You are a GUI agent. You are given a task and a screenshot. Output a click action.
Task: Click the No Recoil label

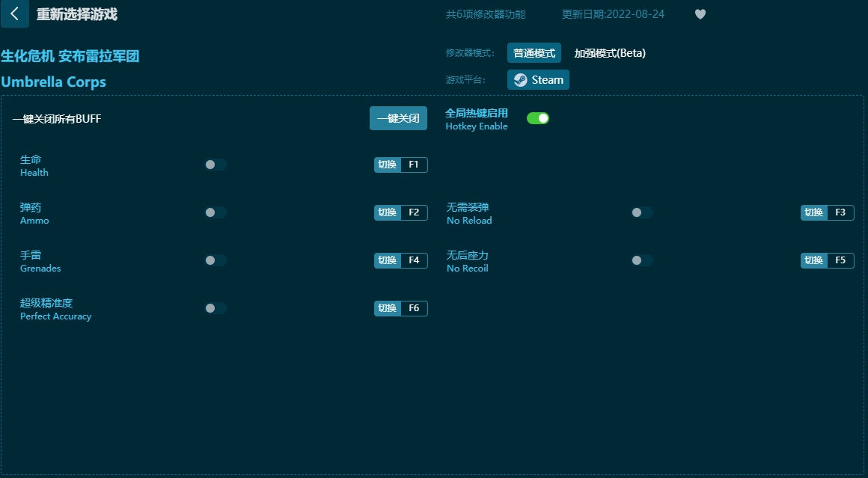pyautogui.click(x=467, y=269)
